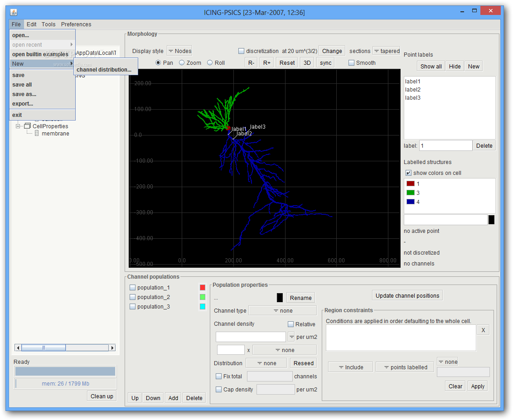Choose save as... from the File menu
Viewport: 513px width, 420px height.
pos(43,94)
